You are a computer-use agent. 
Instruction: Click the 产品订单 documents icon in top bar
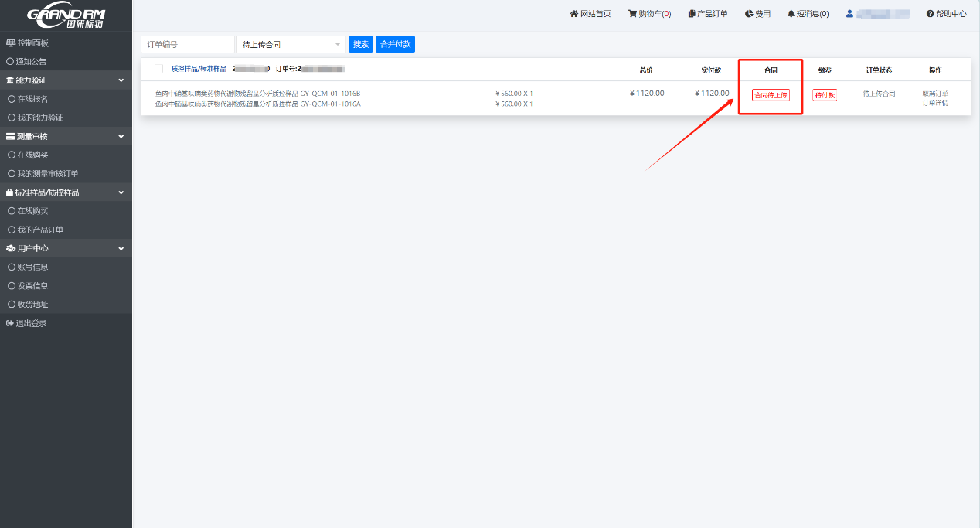click(692, 14)
